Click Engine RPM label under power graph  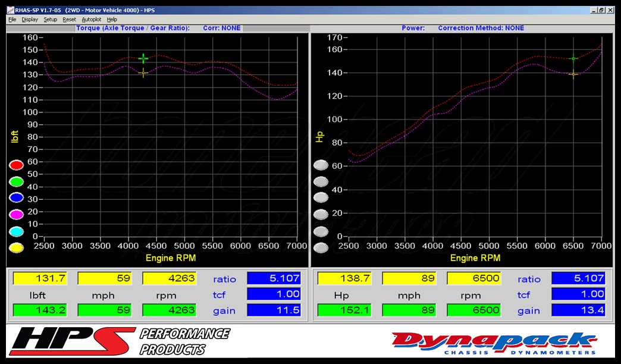pos(475,258)
